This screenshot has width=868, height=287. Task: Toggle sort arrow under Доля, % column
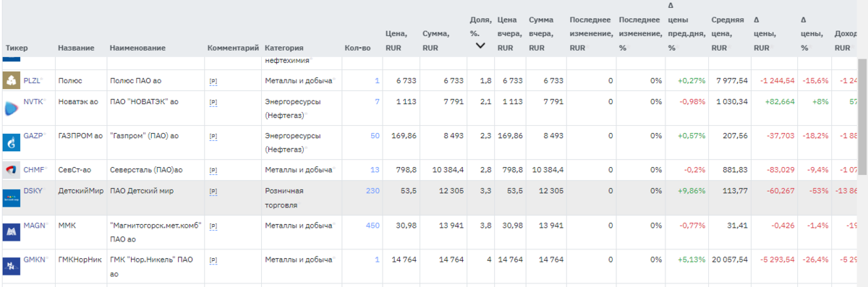(480, 46)
